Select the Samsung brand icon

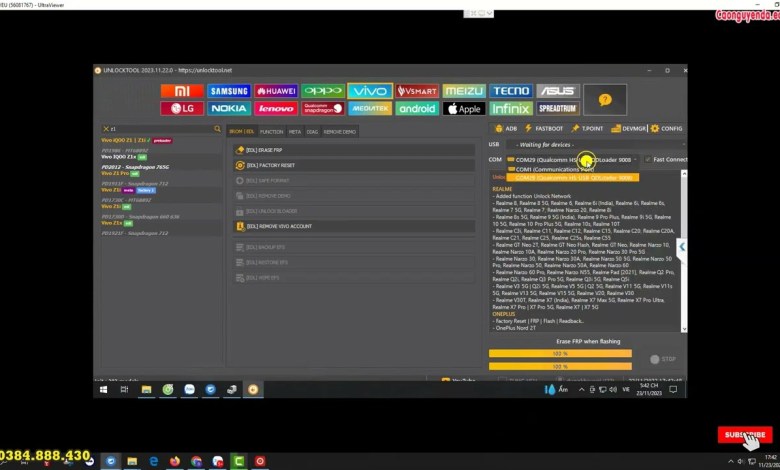228,91
